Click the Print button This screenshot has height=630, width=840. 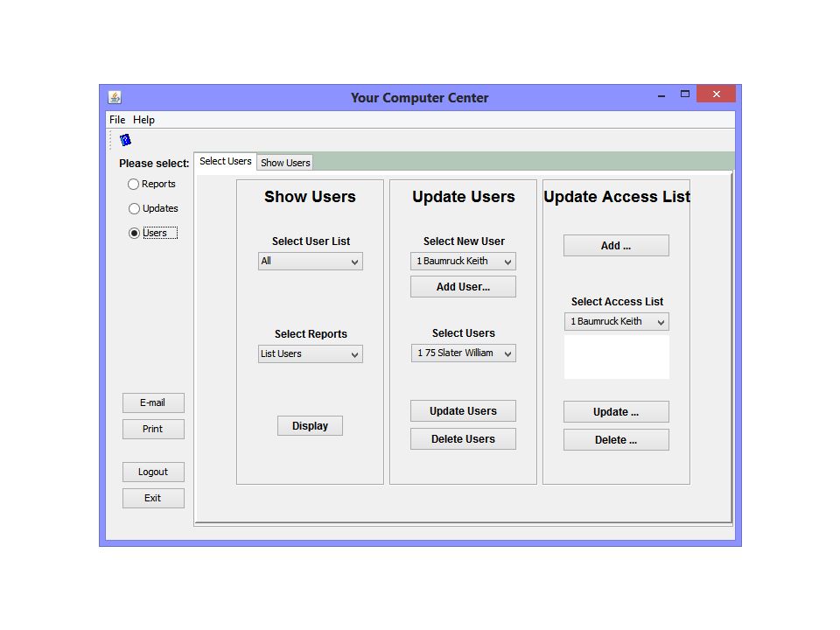tap(153, 429)
